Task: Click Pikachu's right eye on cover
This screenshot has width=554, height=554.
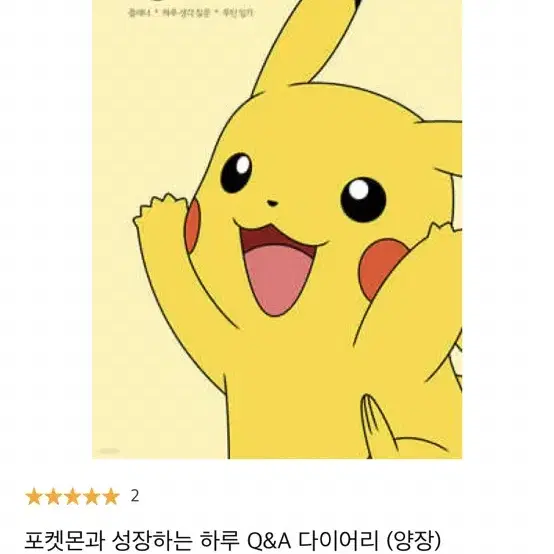Action: (363, 200)
